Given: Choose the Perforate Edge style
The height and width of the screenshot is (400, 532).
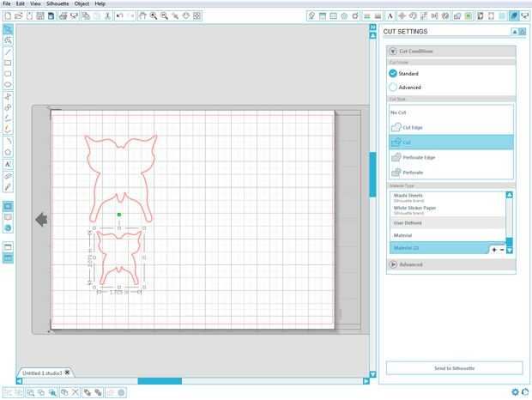Looking at the screenshot, I should point(450,157).
